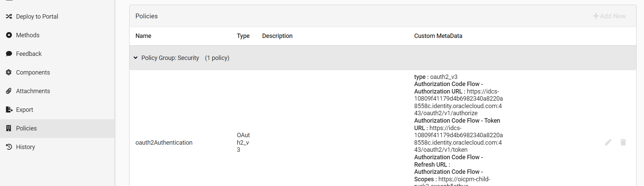Image resolution: width=644 pixels, height=186 pixels.
Task: Edit oauth2Authentication policy with pencil icon
Action: 608,142
